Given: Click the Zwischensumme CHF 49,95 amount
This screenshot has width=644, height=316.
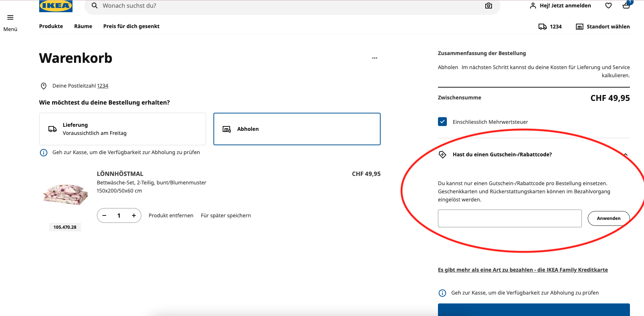Looking at the screenshot, I should 610,98.
